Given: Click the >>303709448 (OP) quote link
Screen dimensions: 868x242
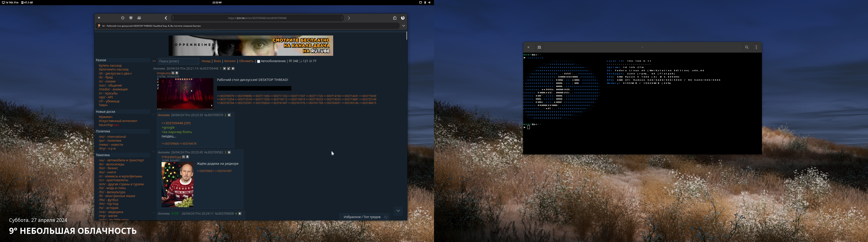Looking at the screenshot, I should pos(176,123).
